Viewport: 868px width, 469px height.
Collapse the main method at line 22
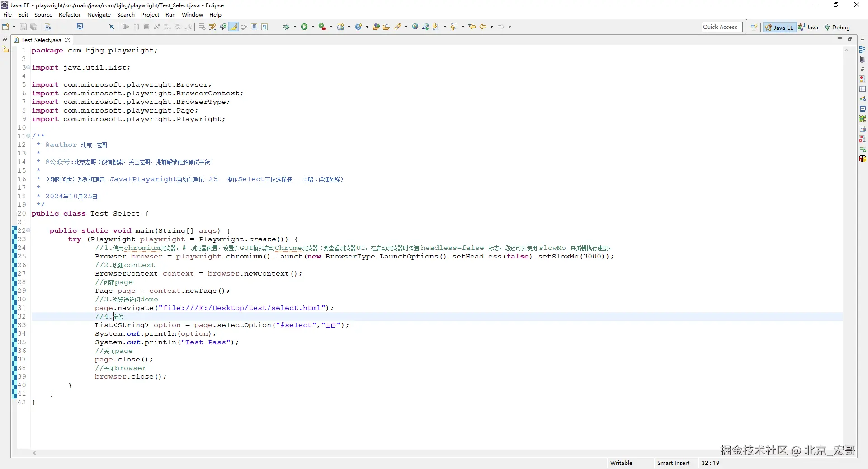[x=28, y=230]
